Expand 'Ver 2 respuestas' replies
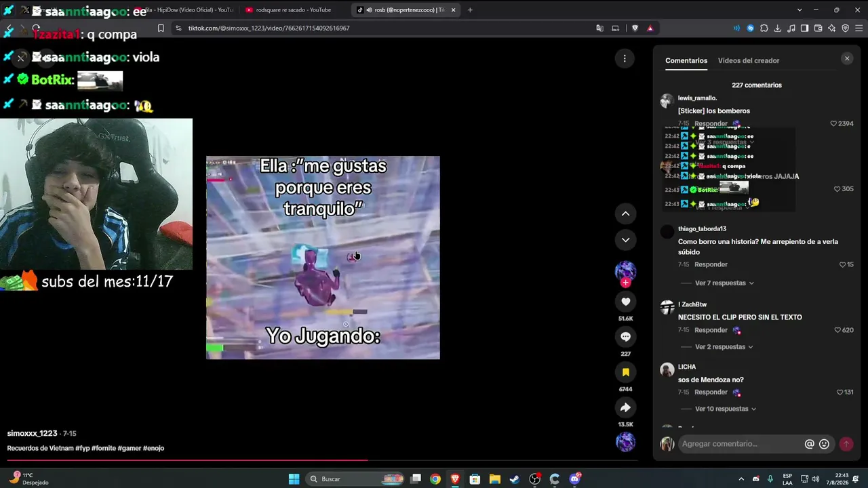Screen dimensions: 868x488 tap(724, 347)
